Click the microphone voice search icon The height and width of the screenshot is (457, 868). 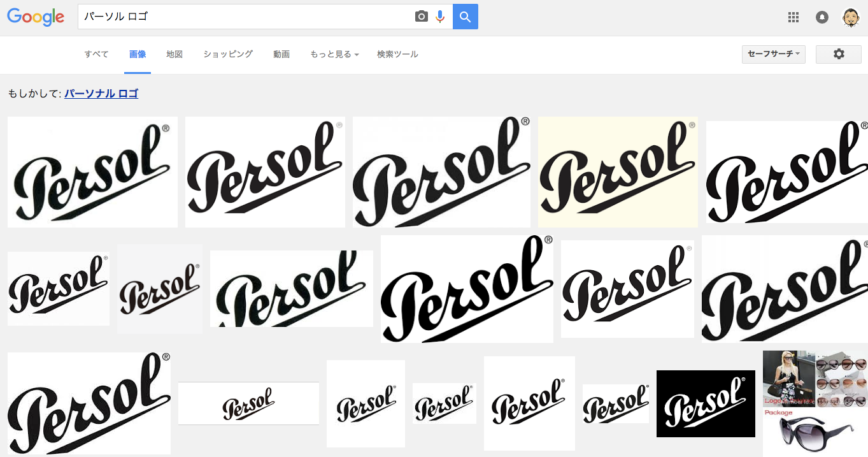coord(440,17)
